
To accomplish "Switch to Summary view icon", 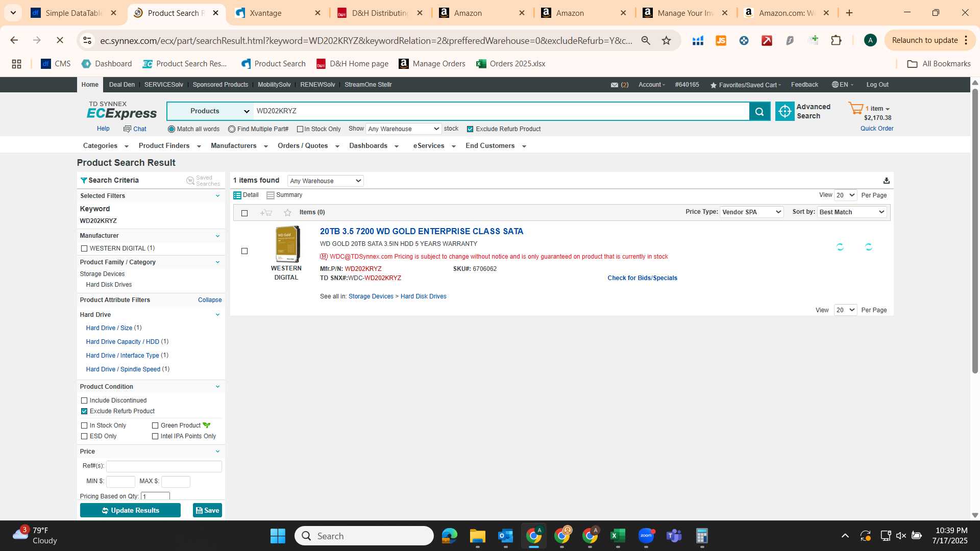I will [x=271, y=195].
